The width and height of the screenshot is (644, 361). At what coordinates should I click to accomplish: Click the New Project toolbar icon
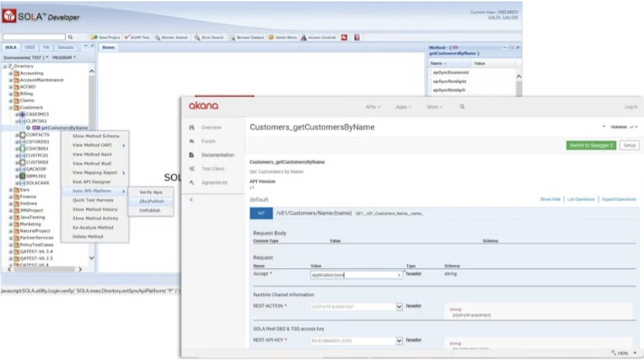(94, 37)
